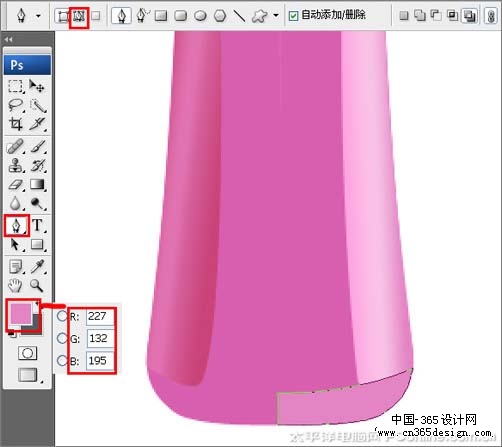Select the Clone Stamp tool
Image resolution: width=502 pixels, height=447 pixels.
click(x=15, y=165)
